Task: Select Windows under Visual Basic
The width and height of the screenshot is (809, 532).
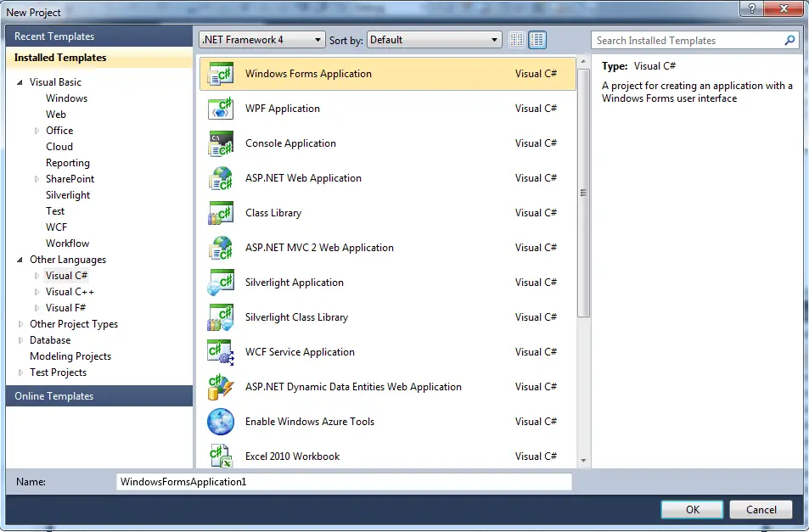Action: point(66,98)
